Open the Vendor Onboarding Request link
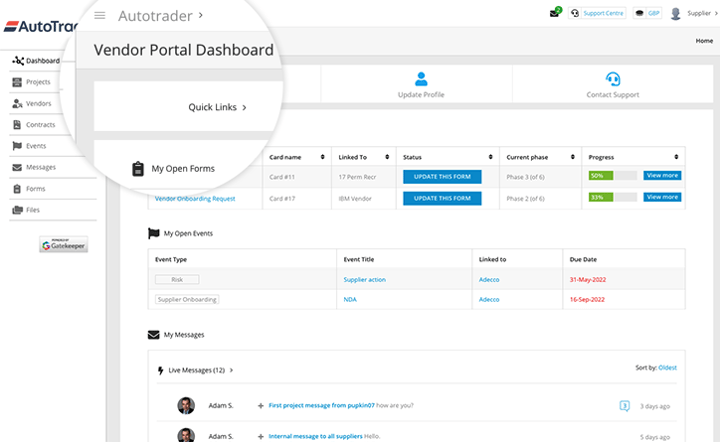The height and width of the screenshot is (442, 720). click(x=195, y=198)
